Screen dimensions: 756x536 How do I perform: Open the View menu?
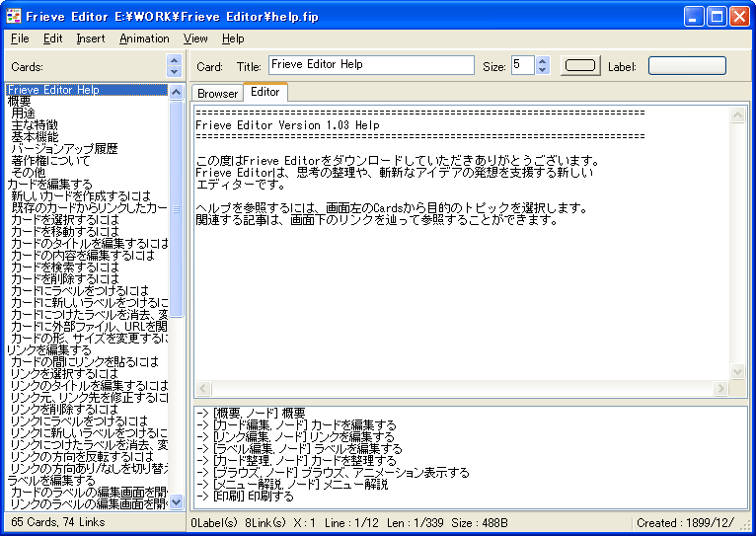point(195,38)
